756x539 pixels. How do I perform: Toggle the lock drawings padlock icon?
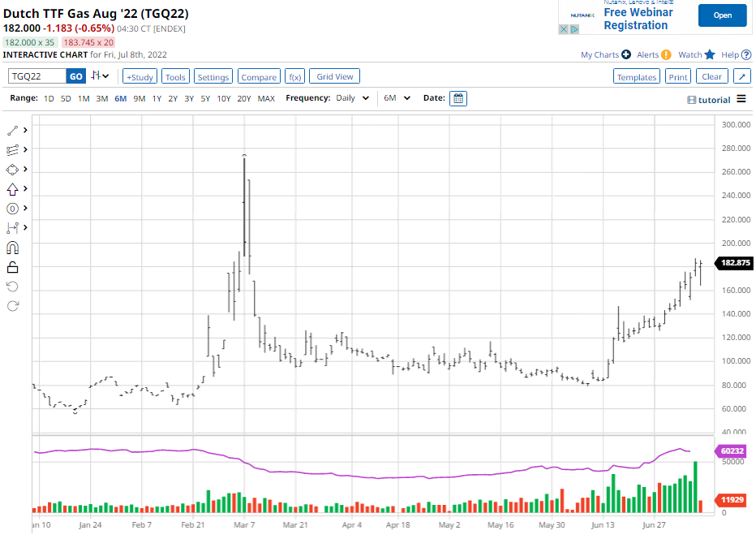coord(12,267)
